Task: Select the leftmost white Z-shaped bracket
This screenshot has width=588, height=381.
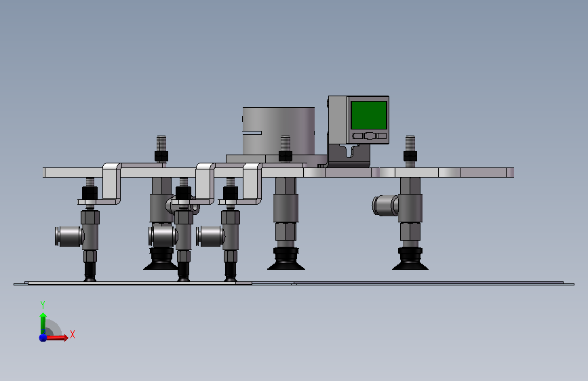Action: point(111,184)
